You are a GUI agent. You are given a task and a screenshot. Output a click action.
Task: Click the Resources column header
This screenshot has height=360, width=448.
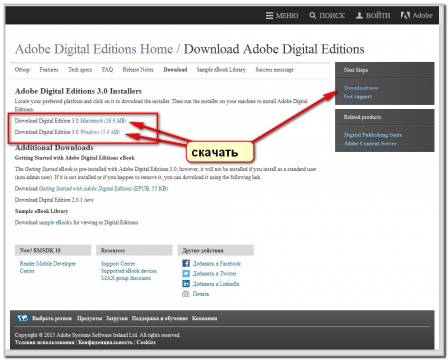(134, 250)
